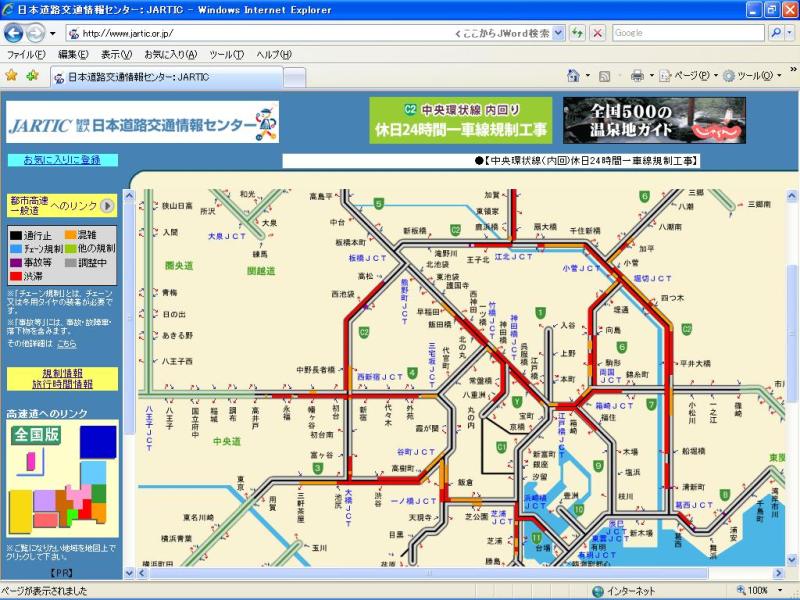Click the browser Back arrow button
800x600 pixels.
point(14,33)
